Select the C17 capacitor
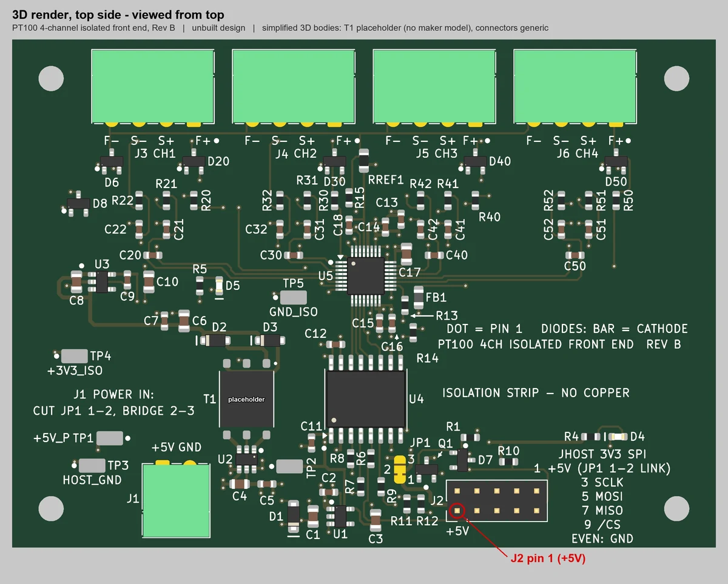 pos(406,254)
